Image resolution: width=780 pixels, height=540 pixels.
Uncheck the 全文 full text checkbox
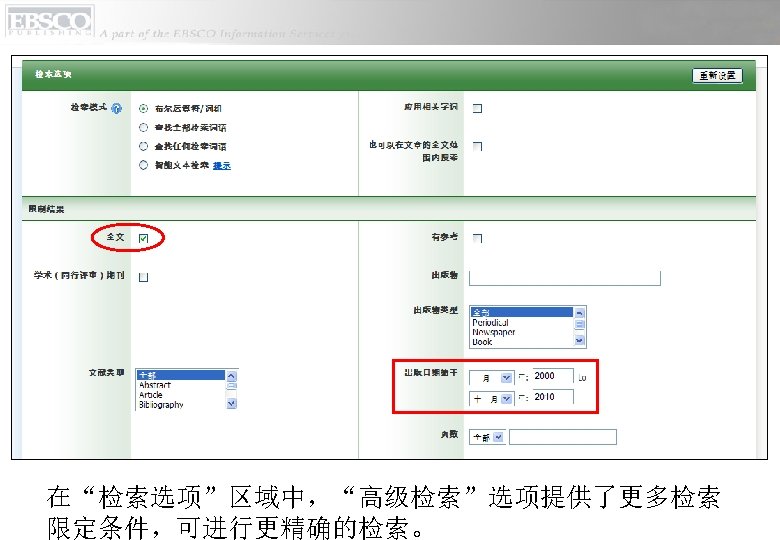coord(143,239)
